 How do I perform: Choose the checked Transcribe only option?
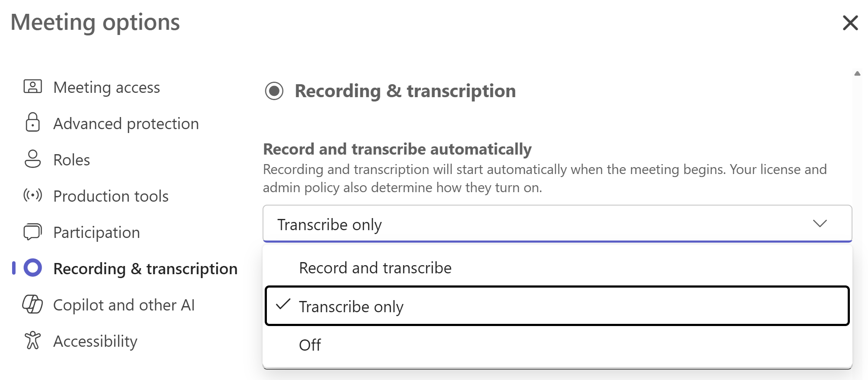click(351, 307)
